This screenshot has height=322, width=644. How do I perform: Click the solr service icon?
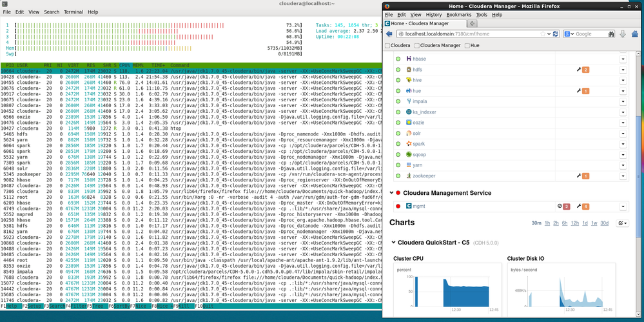(x=409, y=133)
